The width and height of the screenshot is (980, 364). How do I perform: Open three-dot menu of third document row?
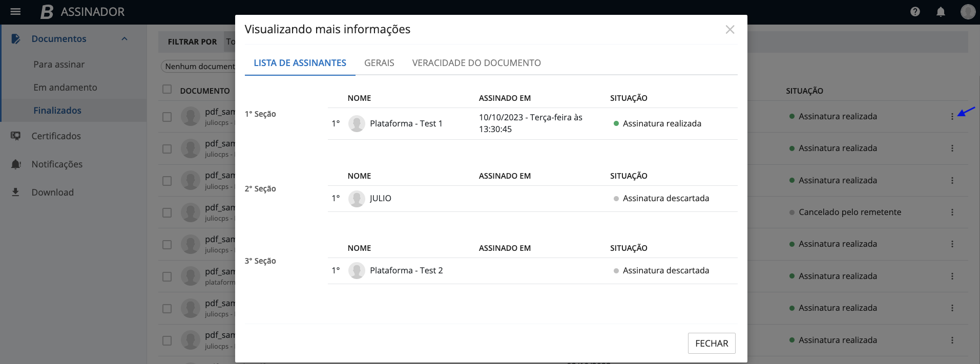(x=952, y=181)
